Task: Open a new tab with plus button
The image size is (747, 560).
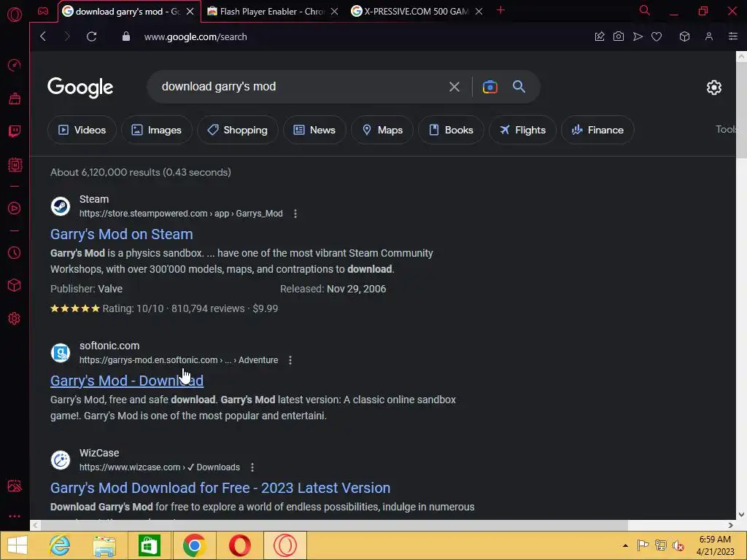Action: tap(500, 10)
